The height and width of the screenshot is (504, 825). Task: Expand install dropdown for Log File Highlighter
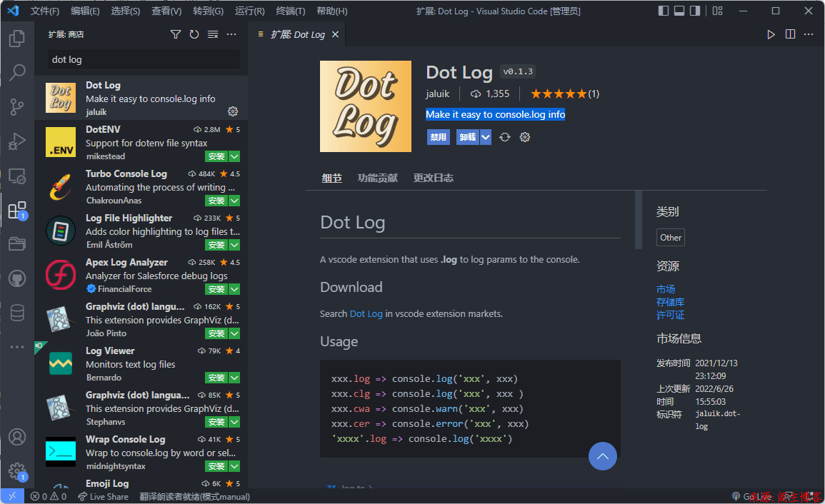tap(235, 245)
